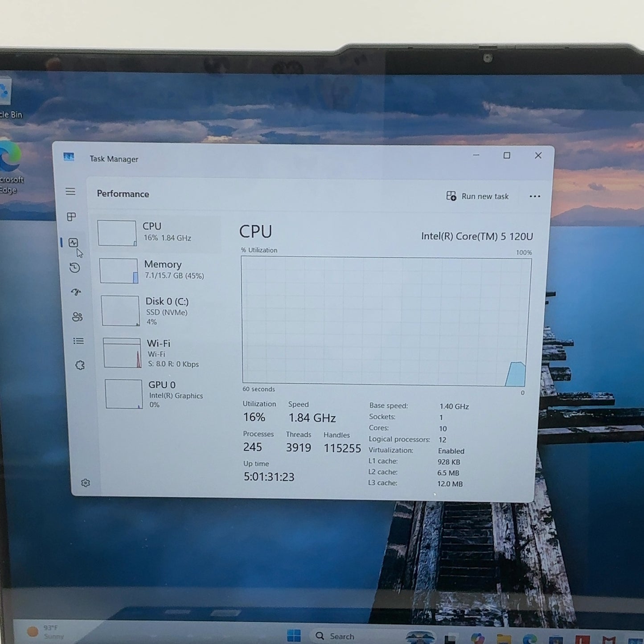Screen dimensions: 644x644
Task: Select Disk 0 (C:) performance item
Action: [161, 311]
